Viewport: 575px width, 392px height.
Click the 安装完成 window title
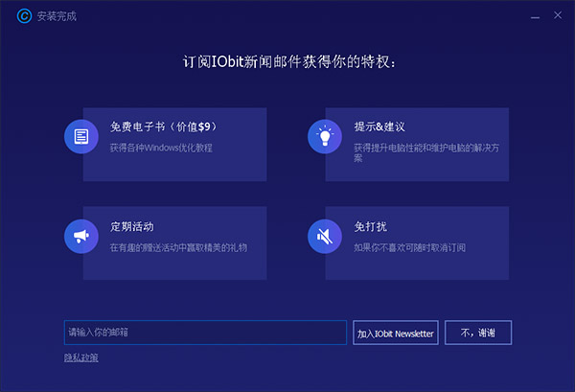56,16
